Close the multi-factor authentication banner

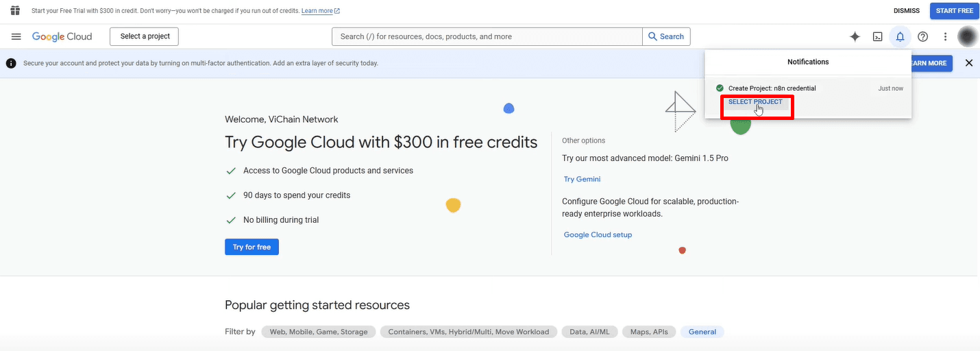click(x=969, y=63)
